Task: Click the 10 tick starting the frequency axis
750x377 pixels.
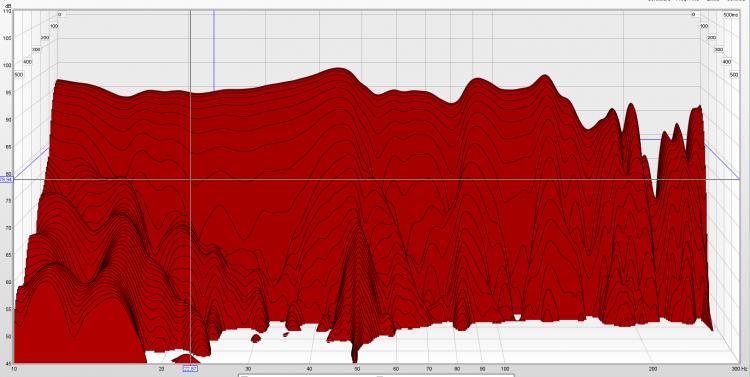Action: 15,368
